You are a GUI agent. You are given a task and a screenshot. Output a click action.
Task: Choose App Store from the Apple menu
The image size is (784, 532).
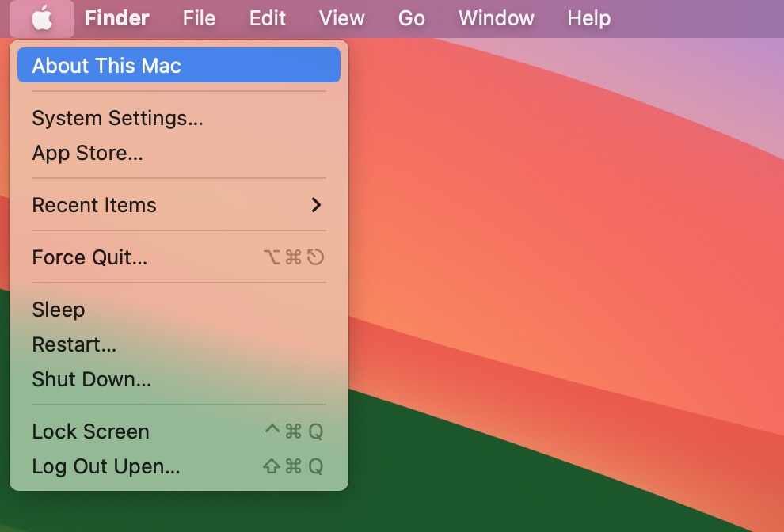pos(179,153)
